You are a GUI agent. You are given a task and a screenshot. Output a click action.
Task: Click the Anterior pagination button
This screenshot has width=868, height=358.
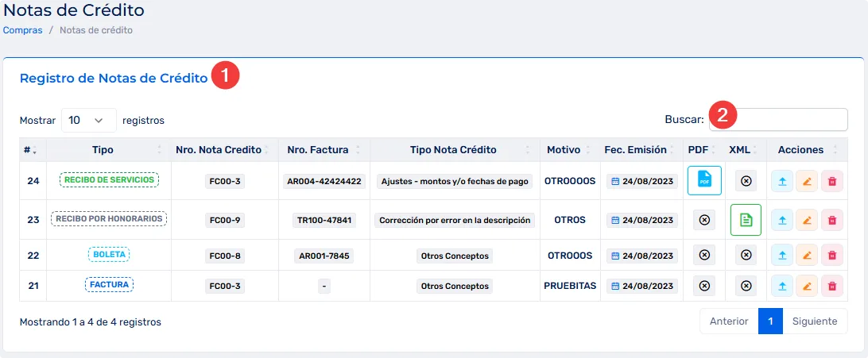click(x=729, y=321)
